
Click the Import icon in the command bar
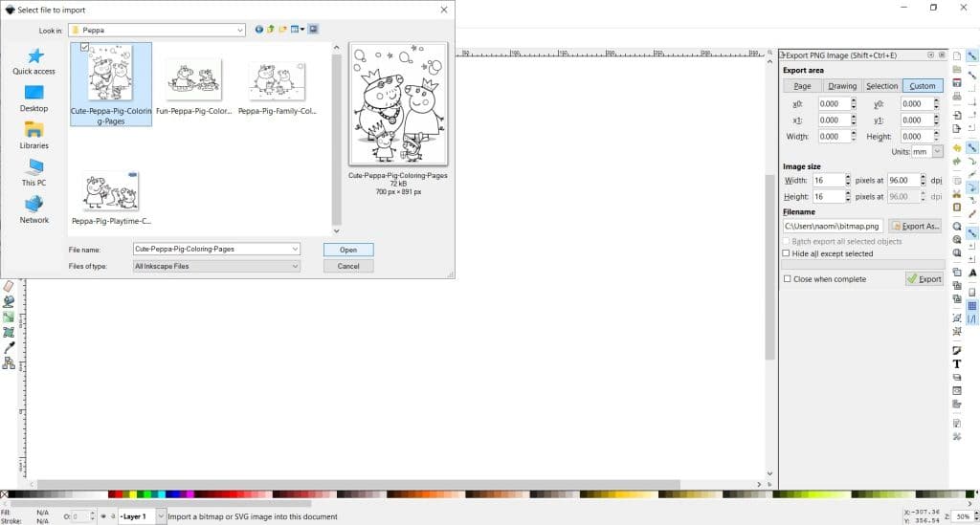pos(957,116)
